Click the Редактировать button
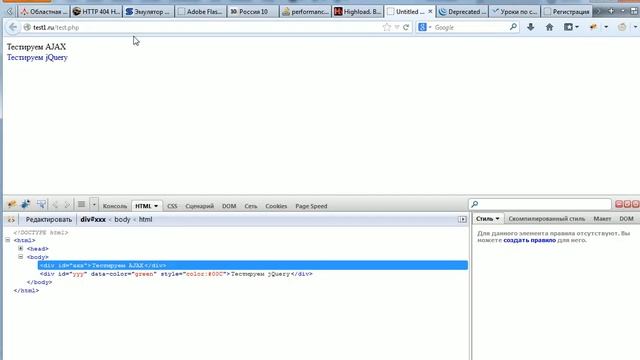The height and width of the screenshot is (360, 640). pyautogui.click(x=49, y=220)
